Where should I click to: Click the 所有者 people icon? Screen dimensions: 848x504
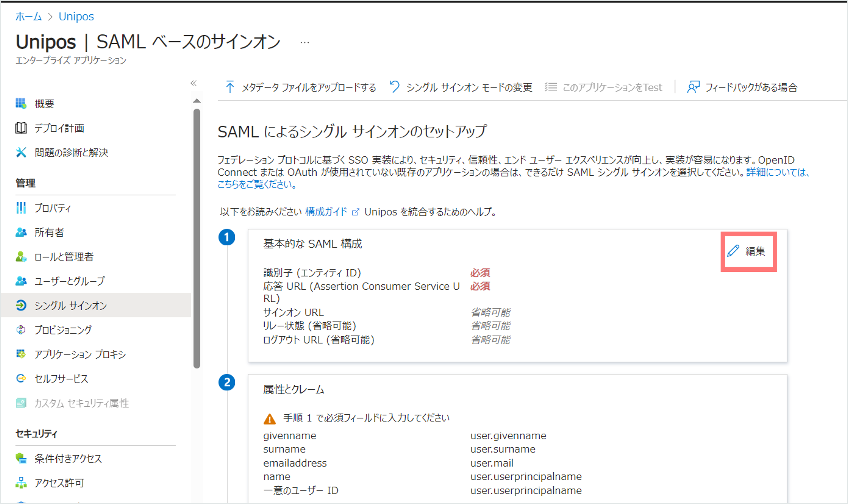21,232
